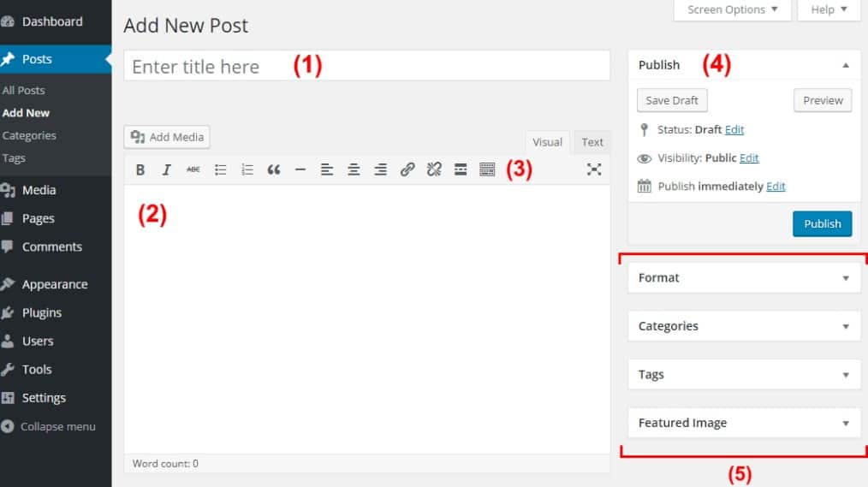
Task: Insert a numbered list
Action: pyautogui.click(x=247, y=169)
